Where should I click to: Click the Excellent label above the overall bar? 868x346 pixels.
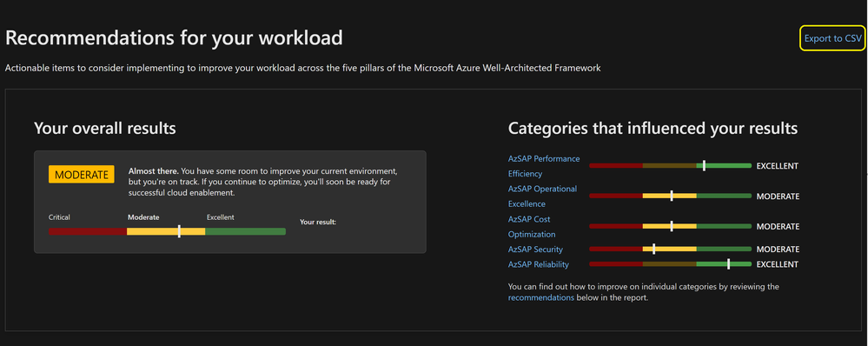[x=221, y=217]
